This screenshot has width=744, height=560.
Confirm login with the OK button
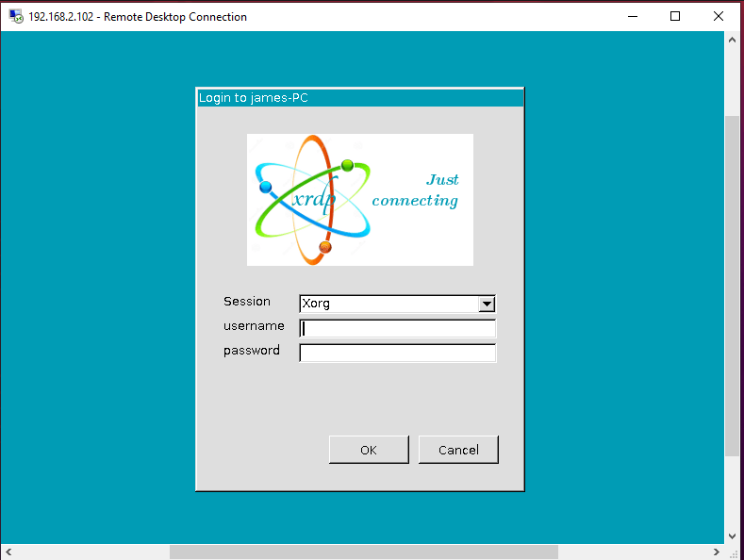[369, 450]
